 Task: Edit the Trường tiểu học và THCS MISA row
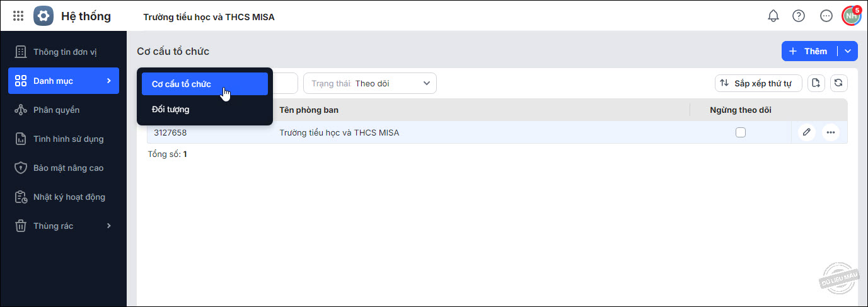pyautogui.click(x=806, y=132)
